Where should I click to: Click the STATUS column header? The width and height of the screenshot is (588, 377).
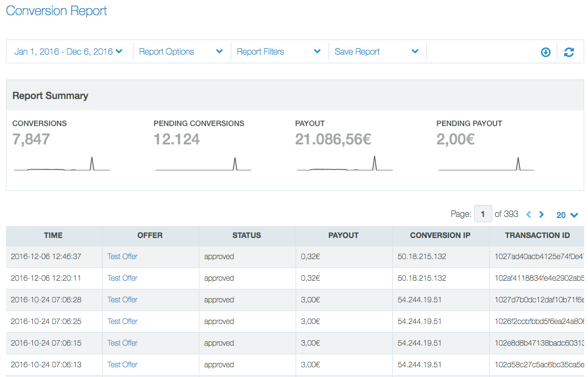pyautogui.click(x=246, y=235)
